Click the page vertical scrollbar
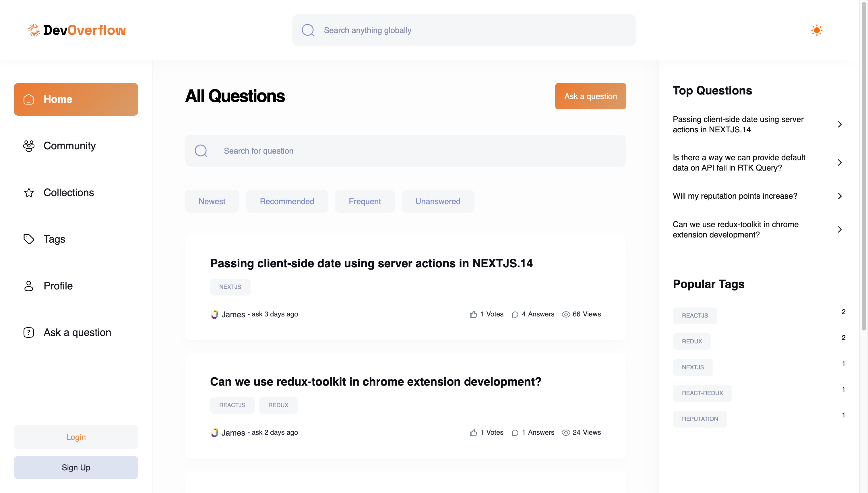868x493 pixels. 864,166
